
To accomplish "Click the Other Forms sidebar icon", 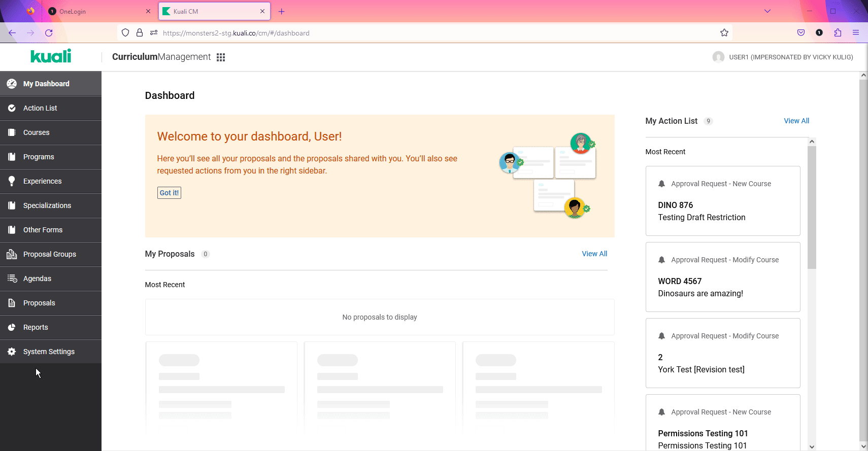I will coord(12,230).
